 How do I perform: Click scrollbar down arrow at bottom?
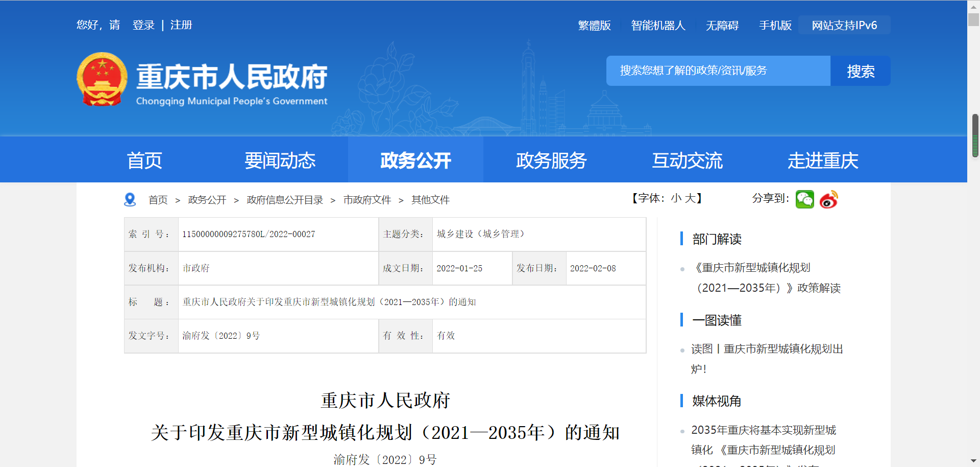(x=974, y=461)
